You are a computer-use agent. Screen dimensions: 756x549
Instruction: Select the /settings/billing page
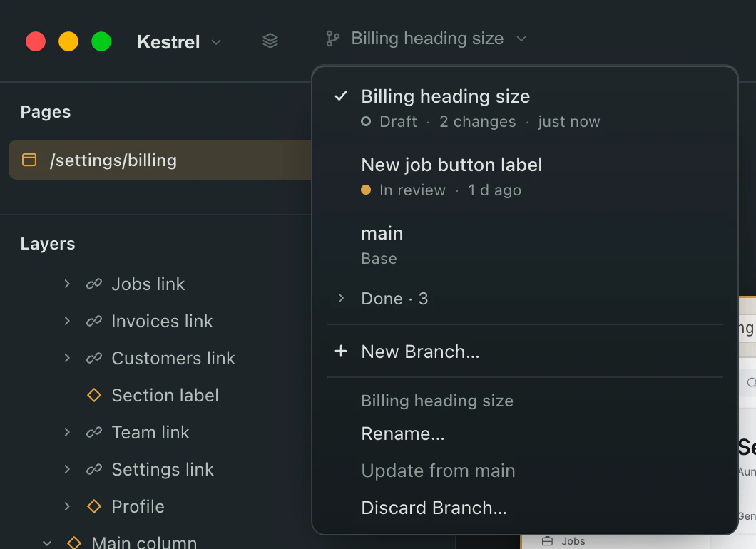point(160,160)
